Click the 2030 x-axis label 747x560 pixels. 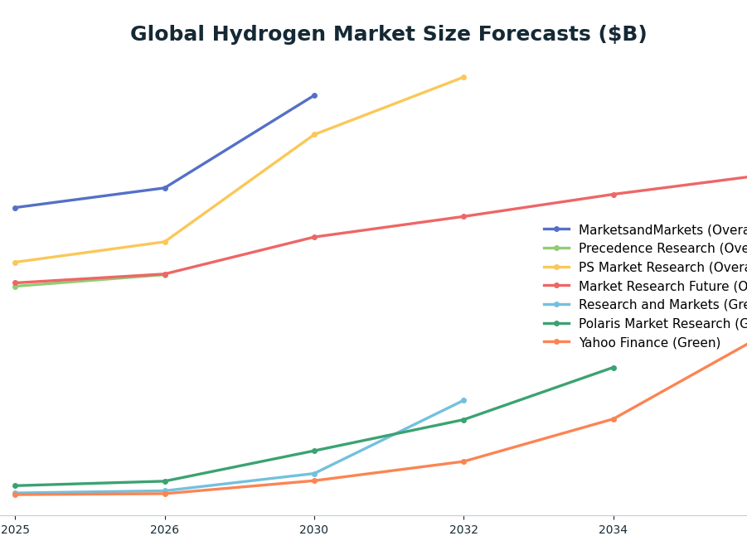pos(314,529)
